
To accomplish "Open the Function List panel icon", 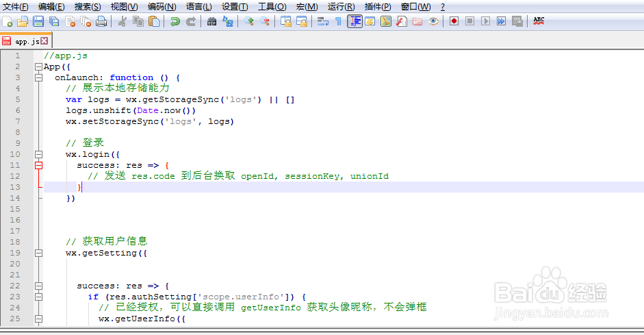I will click(x=401, y=21).
